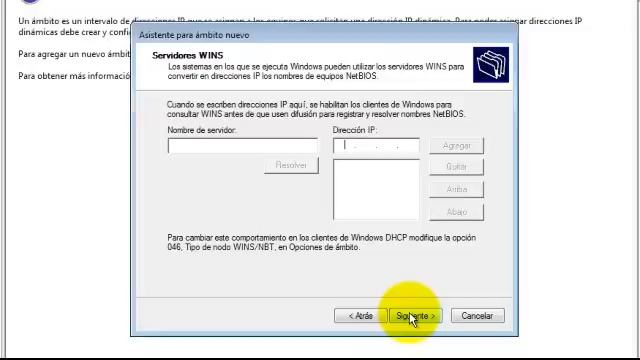This screenshot has height=360, width=640.
Task: Click the background text Para agregar un nuevo
Action: pyautogui.click(x=74, y=54)
